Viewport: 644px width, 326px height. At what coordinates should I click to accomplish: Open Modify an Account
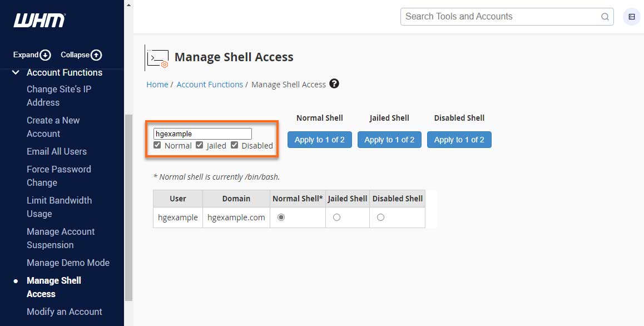65,312
